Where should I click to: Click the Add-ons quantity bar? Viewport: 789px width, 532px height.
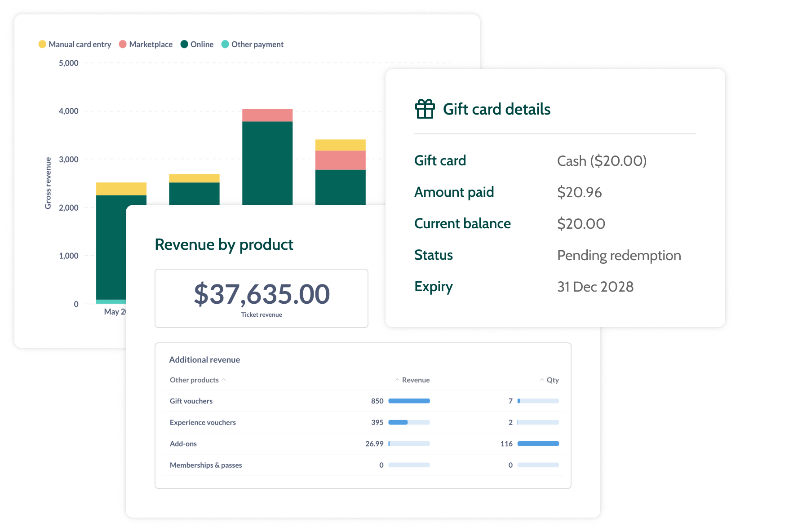(x=538, y=444)
